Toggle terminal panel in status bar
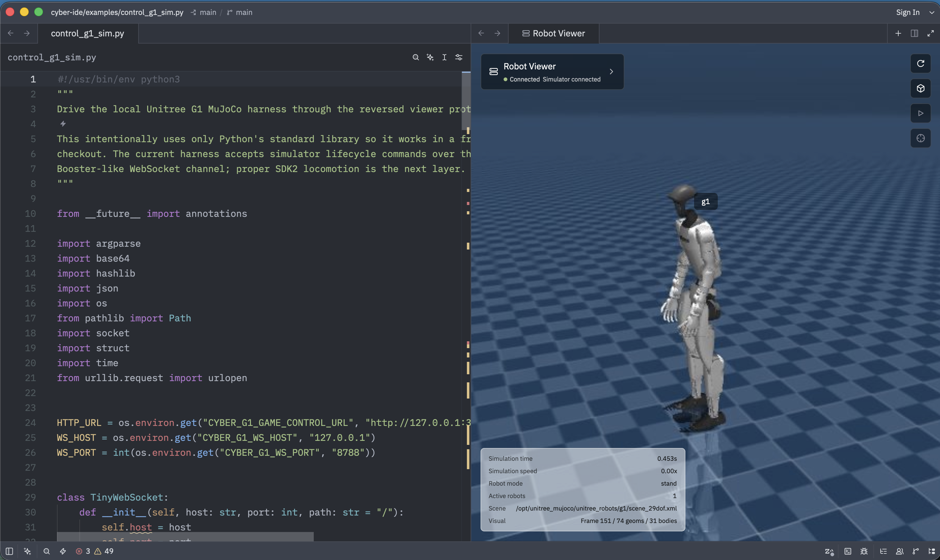 point(848,551)
